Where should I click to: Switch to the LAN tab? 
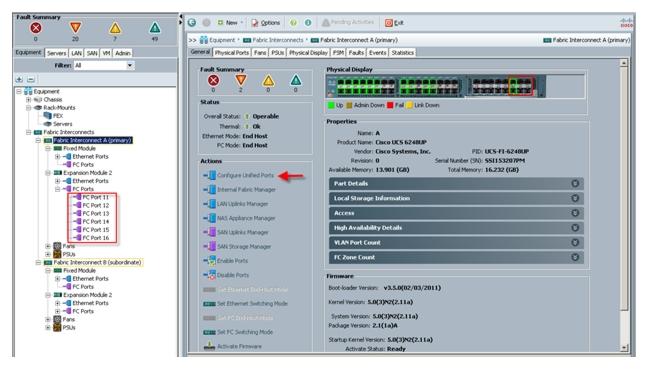click(76, 53)
